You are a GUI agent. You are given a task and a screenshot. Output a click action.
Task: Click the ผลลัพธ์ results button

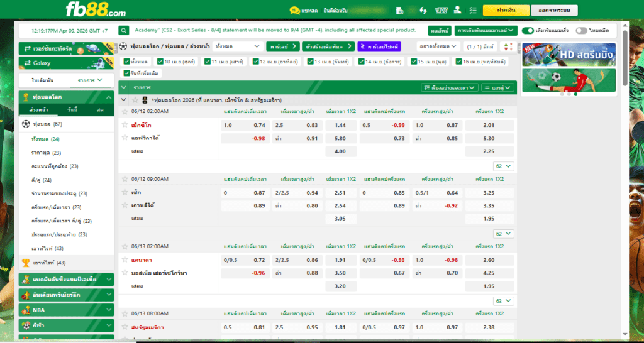(x=440, y=31)
